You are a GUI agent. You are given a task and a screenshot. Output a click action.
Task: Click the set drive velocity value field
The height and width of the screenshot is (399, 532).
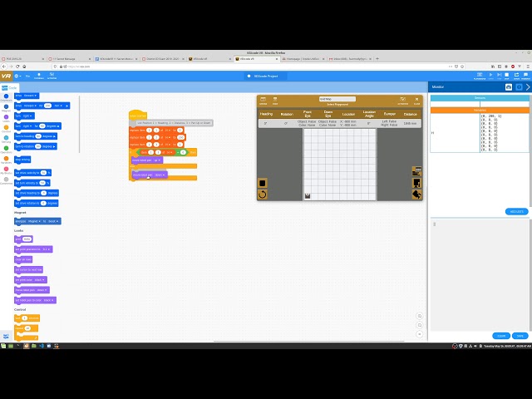click(x=43, y=173)
